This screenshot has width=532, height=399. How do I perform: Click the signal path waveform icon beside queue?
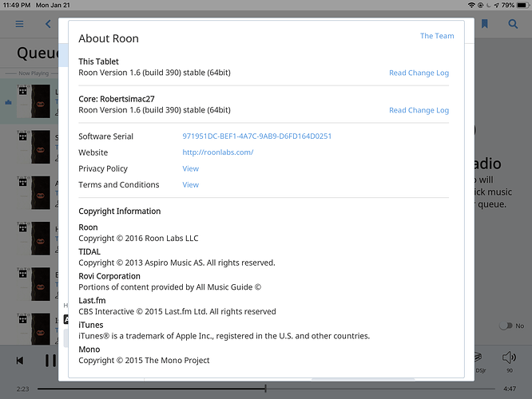click(9, 102)
